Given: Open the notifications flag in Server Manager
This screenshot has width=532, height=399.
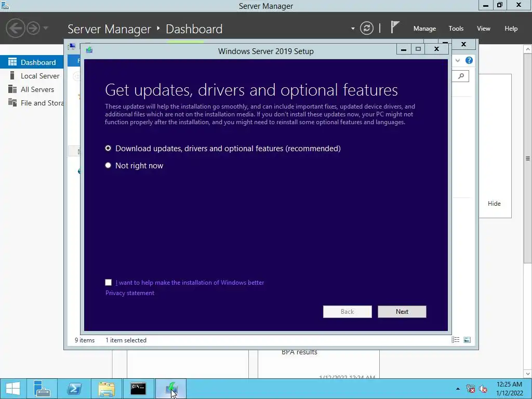Looking at the screenshot, I should click(394, 27).
